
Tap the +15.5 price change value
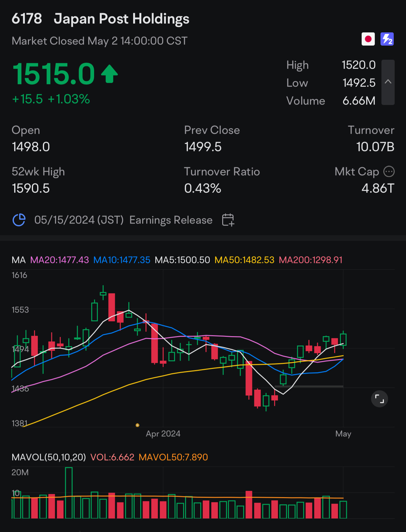click(x=27, y=99)
